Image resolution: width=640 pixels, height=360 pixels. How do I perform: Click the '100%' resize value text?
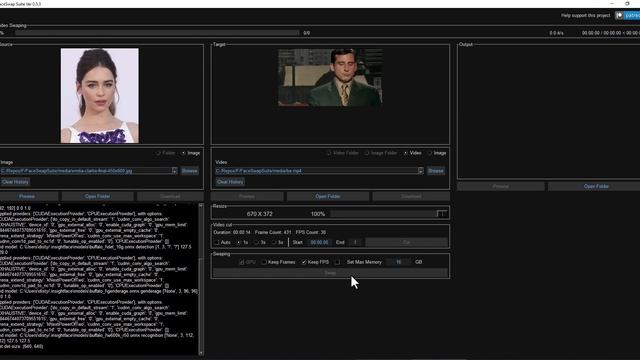(x=318, y=214)
